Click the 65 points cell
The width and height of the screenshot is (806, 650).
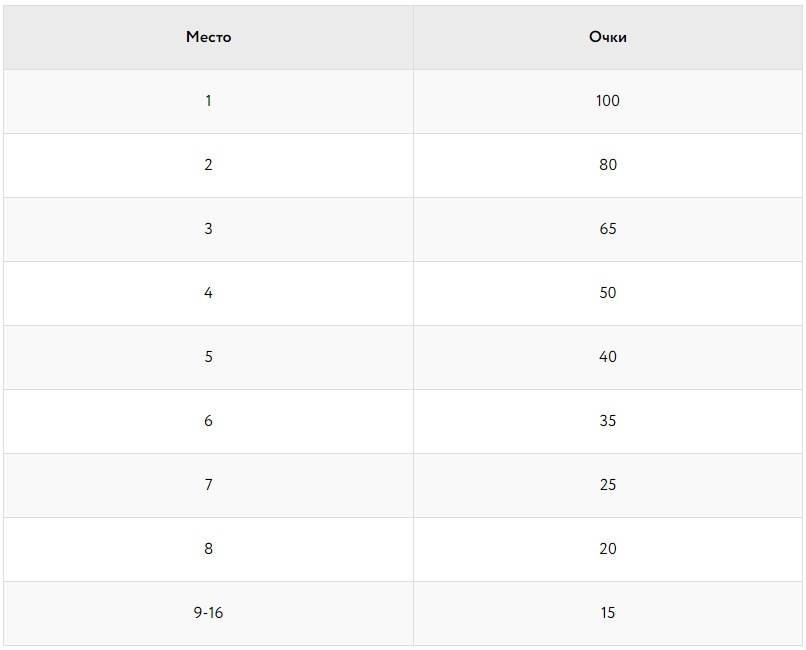pos(608,229)
